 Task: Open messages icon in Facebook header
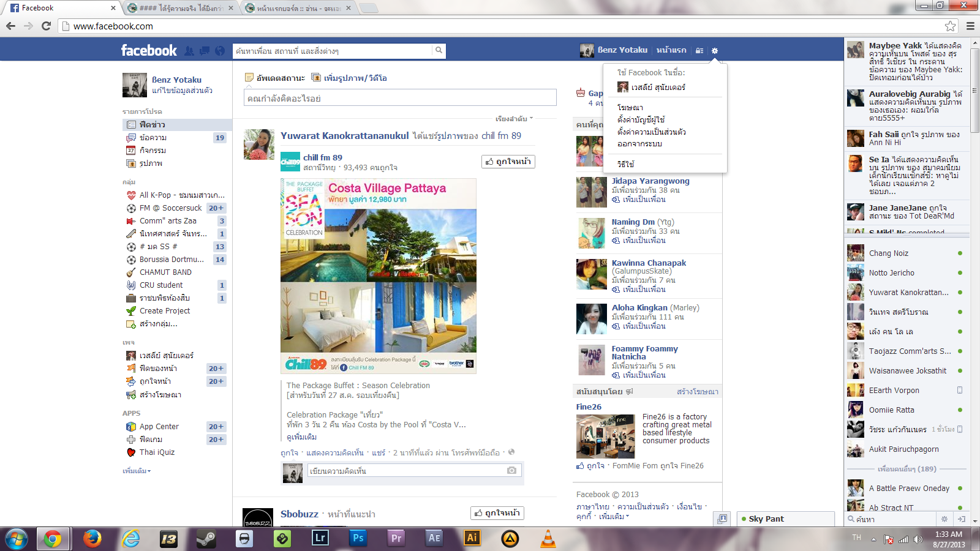click(x=205, y=51)
